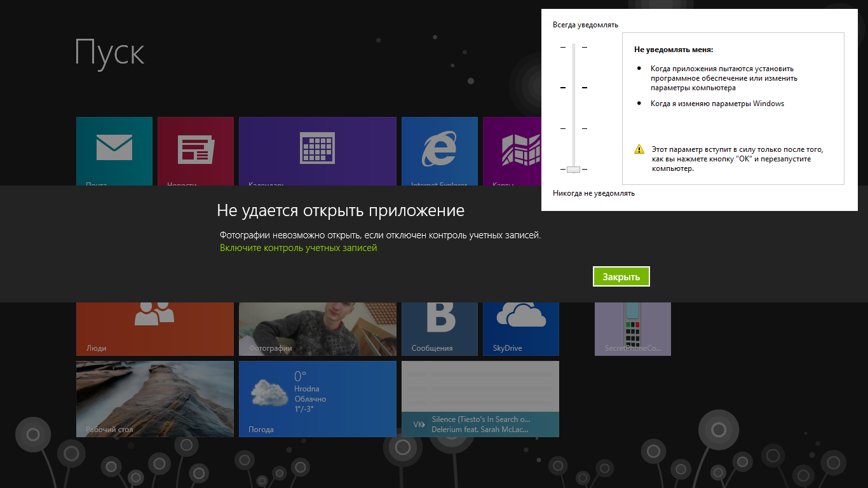Open the Карты maps tile
The image size is (868, 488).
(x=512, y=151)
